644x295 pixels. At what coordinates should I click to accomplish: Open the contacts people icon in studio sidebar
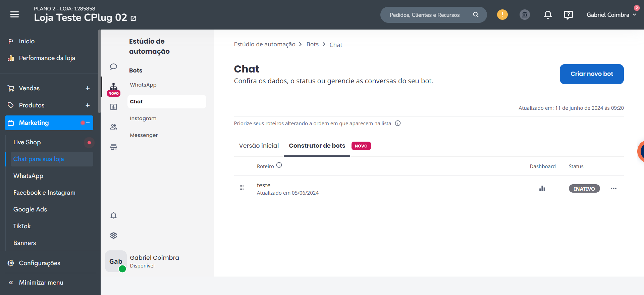coord(113,127)
